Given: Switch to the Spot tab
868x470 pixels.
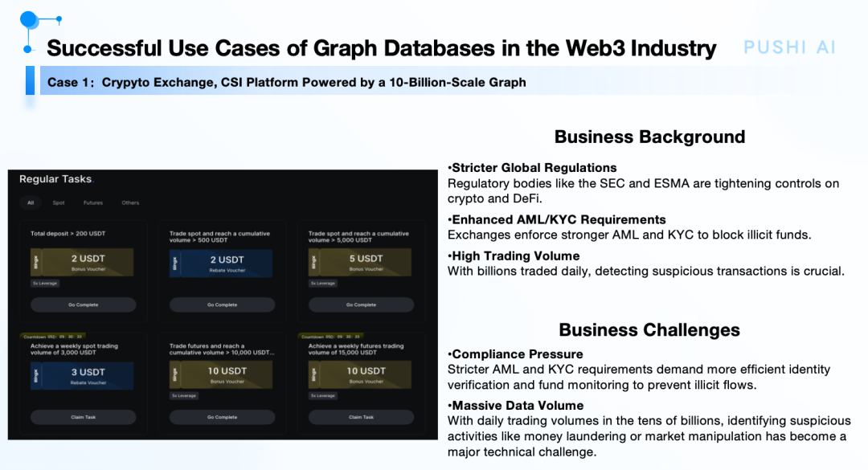Looking at the screenshot, I should [x=59, y=202].
